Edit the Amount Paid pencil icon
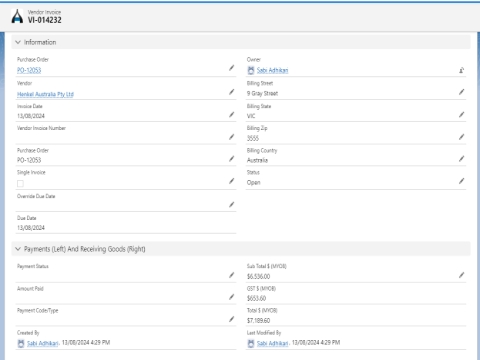 [x=232, y=297]
